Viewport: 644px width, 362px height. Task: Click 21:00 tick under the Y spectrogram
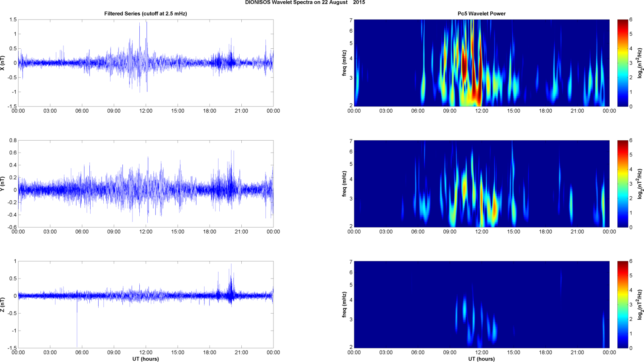578,232
